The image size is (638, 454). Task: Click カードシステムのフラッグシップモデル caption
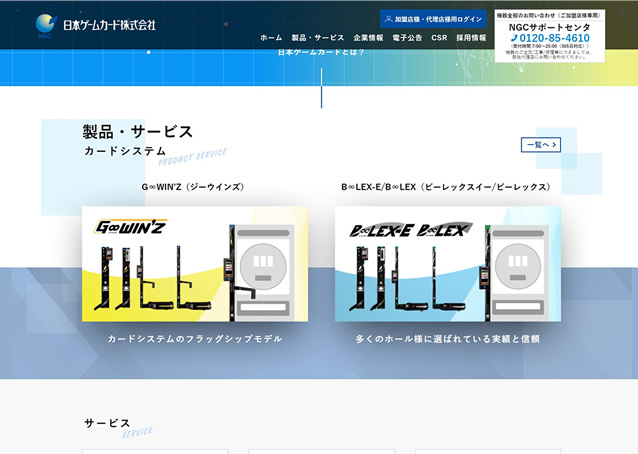click(x=195, y=339)
